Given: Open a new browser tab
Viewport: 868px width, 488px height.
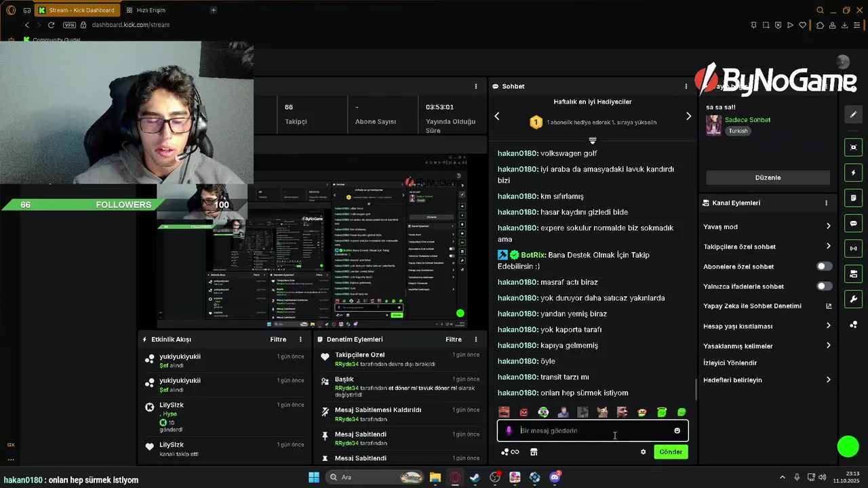Looking at the screenshot, I should click(x=214, y=10).
